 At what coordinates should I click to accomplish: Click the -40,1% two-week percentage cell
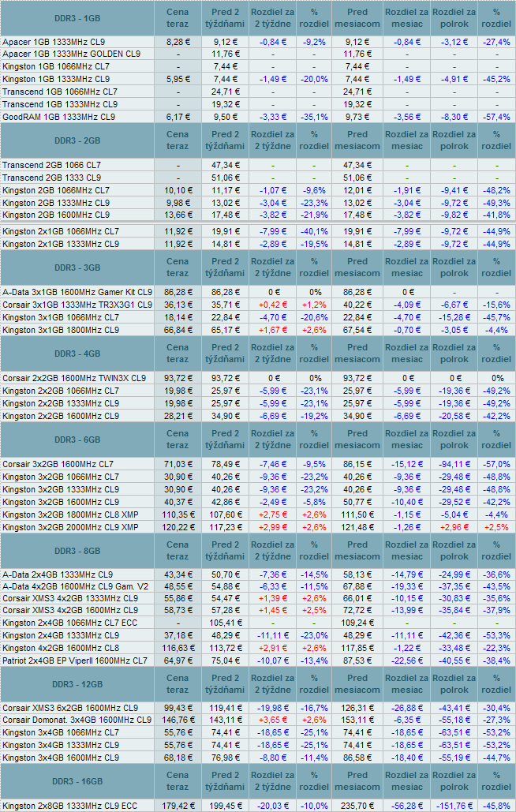314,231
